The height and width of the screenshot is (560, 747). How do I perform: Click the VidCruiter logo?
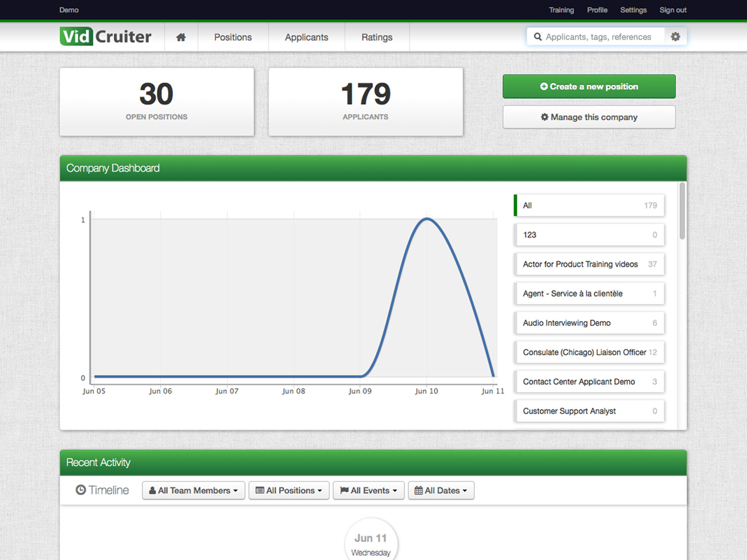tap(106, 36)
